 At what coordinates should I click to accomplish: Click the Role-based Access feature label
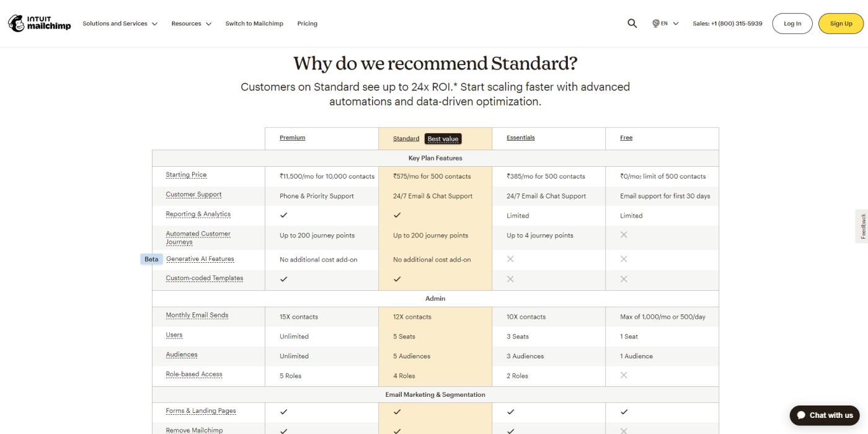click(x=194, y=374)
